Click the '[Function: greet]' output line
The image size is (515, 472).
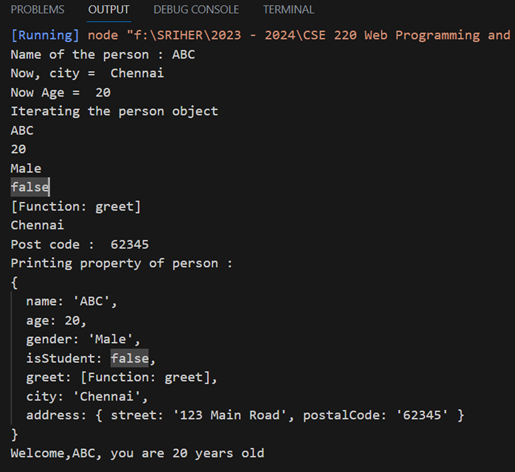tap(76, 207)
